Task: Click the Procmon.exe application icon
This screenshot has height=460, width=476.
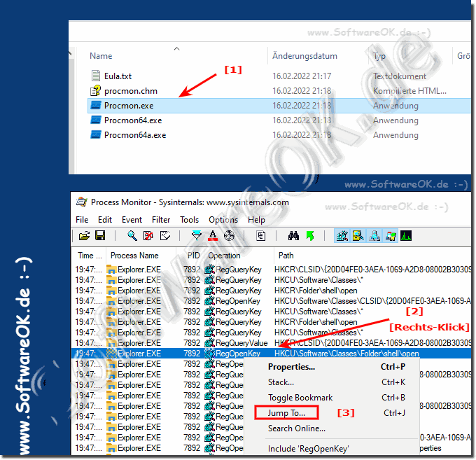Action: coord(96,105)
